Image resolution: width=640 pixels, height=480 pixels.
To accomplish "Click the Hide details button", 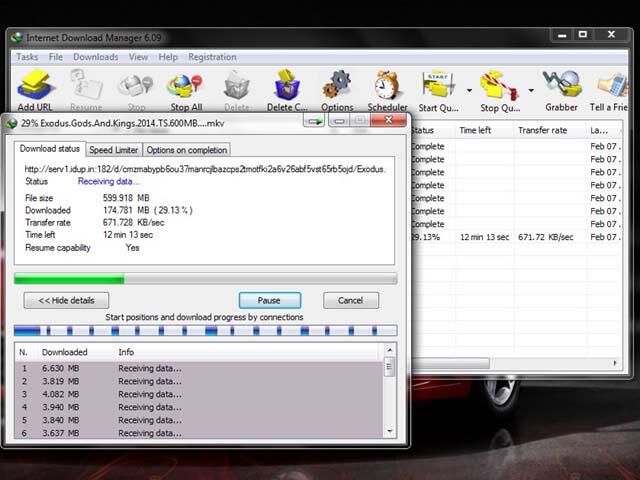I will [67, 300].
